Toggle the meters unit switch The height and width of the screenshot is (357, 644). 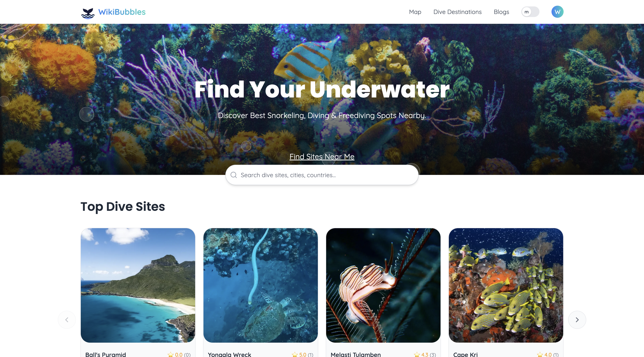click(530, 12)
